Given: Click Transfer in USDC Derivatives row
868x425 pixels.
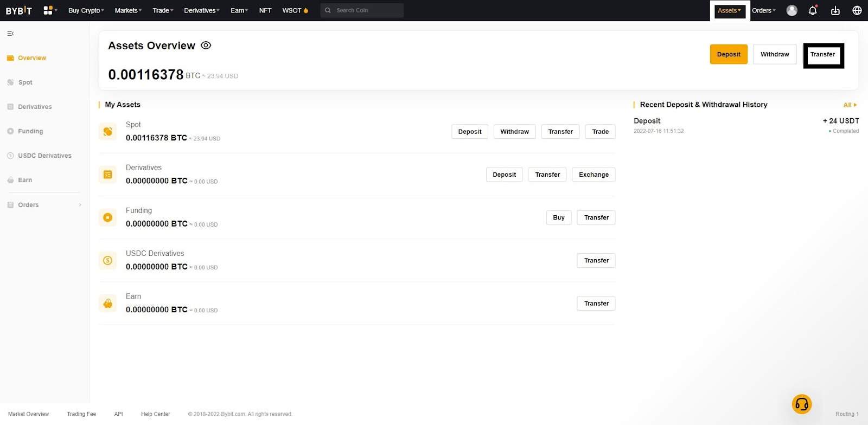Looking at the screenshot, I should click(x=596, y=260).
